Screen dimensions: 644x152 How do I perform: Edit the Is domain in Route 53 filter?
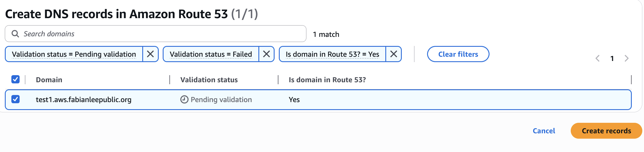click(332, 54)
